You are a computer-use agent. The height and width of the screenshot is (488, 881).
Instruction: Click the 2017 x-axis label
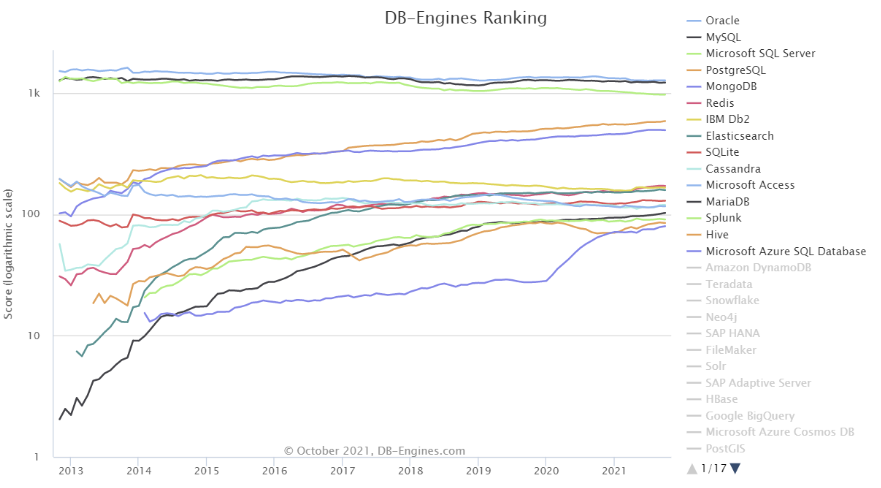pos(342,471)
